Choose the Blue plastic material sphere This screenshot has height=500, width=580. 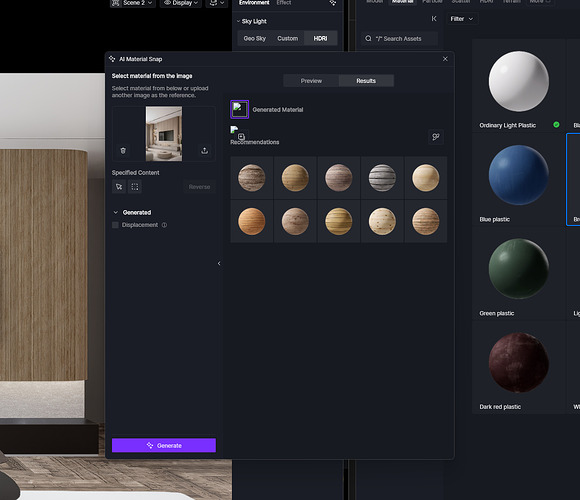click(519, 175)
